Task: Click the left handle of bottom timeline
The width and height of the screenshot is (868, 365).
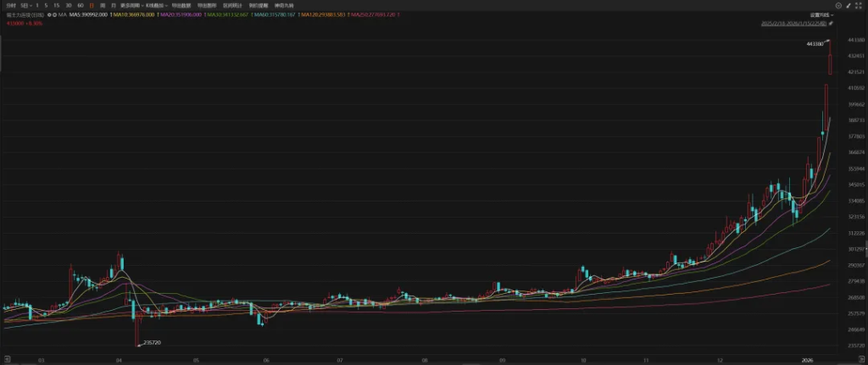Action: (x=3, y=361)
